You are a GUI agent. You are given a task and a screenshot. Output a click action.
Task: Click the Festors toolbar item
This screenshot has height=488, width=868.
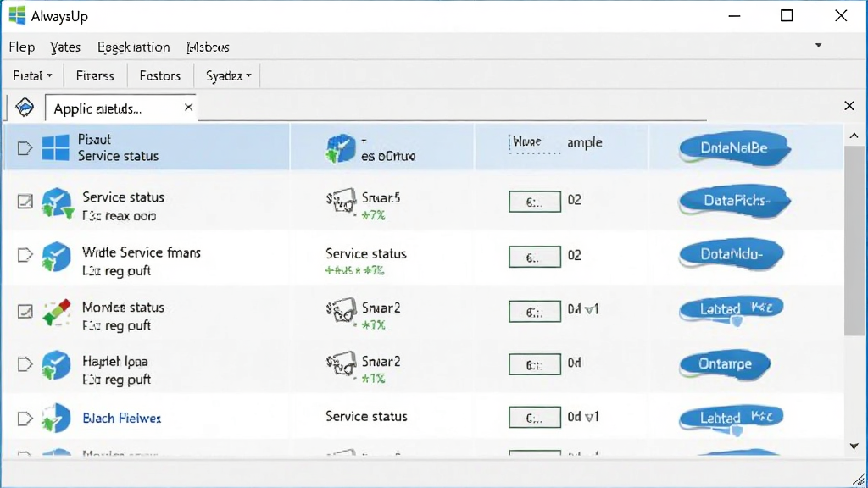[160, 75]
